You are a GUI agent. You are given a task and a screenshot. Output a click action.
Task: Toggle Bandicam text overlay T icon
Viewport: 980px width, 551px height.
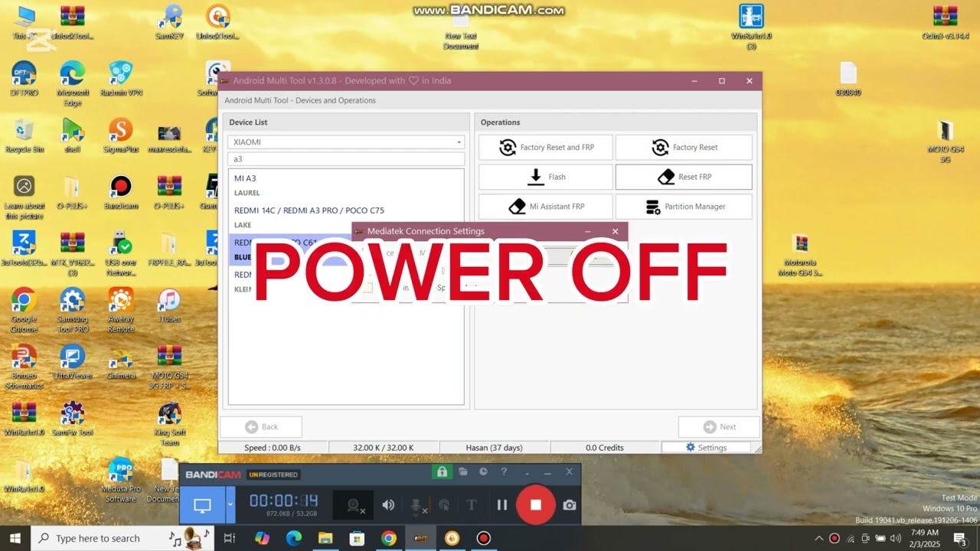(472, 505)
